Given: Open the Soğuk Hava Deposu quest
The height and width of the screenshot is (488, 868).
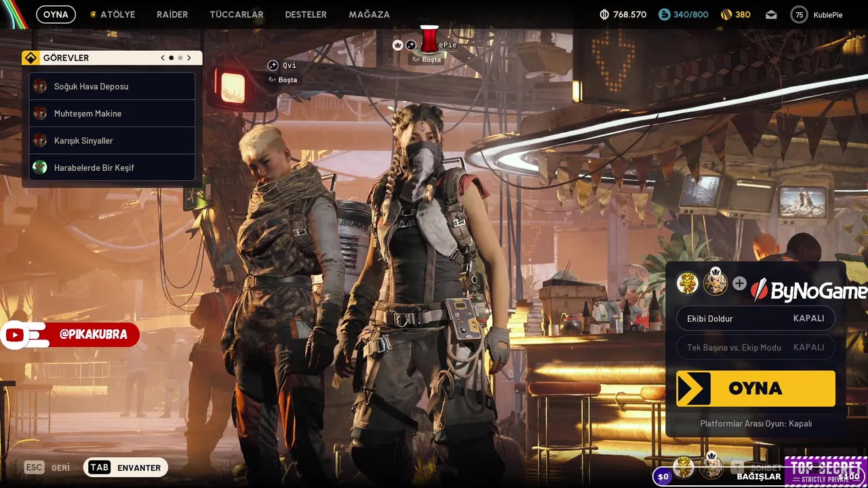Looking at the screenshot, I should click(x=113, y=86).
